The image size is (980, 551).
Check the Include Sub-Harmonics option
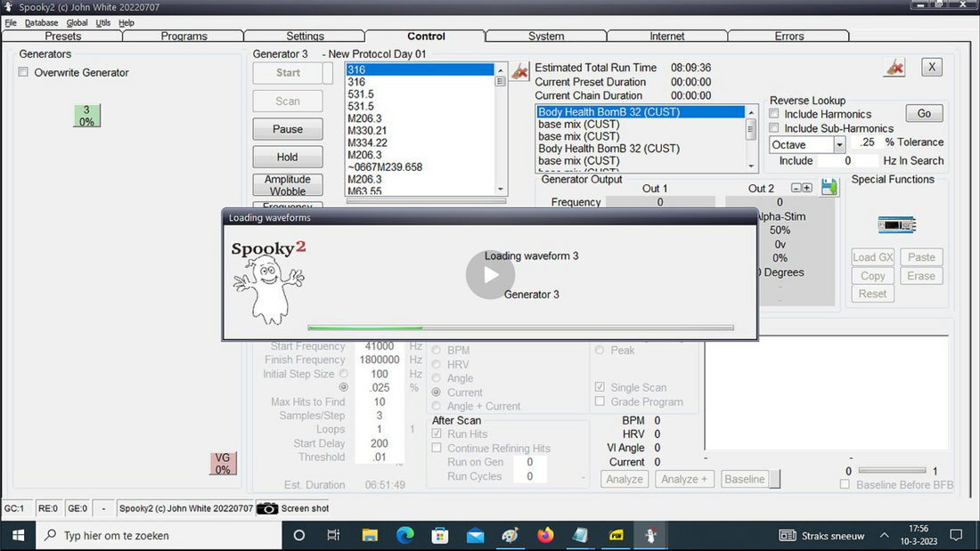(774, 128)
